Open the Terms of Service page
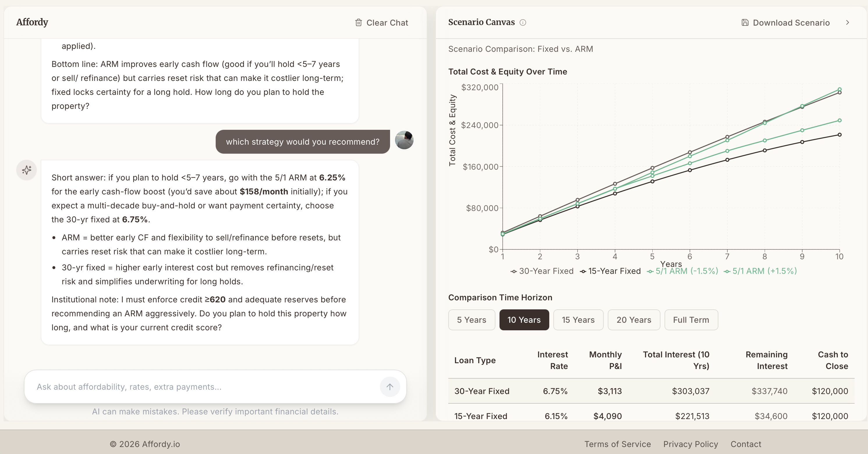The width and height of the screenshot is (868, 454). pos(618,444)
